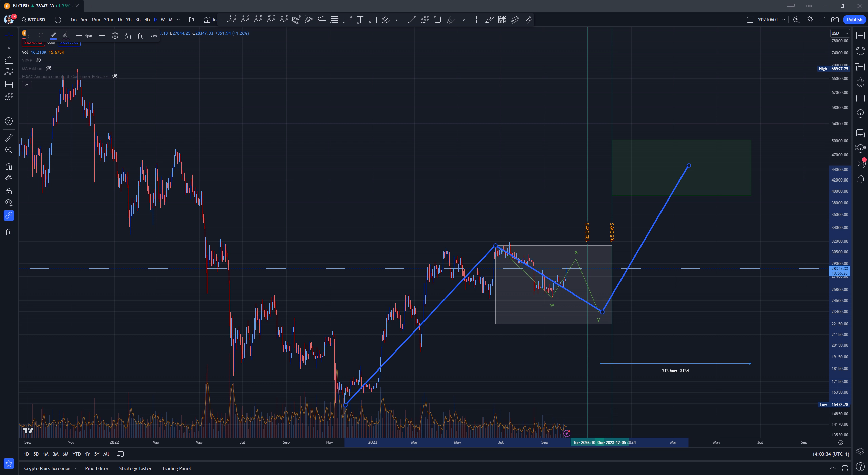Change background fill color bucket swatch
Viewport: 868px width, 475px height.
66,35
